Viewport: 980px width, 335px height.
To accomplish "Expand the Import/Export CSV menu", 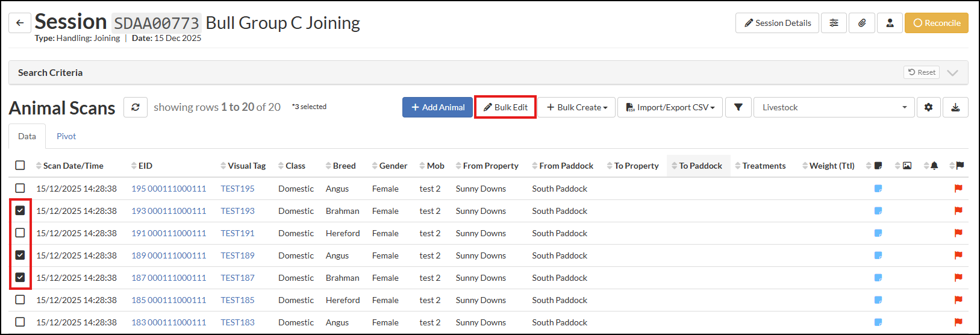I will point(670,107).
